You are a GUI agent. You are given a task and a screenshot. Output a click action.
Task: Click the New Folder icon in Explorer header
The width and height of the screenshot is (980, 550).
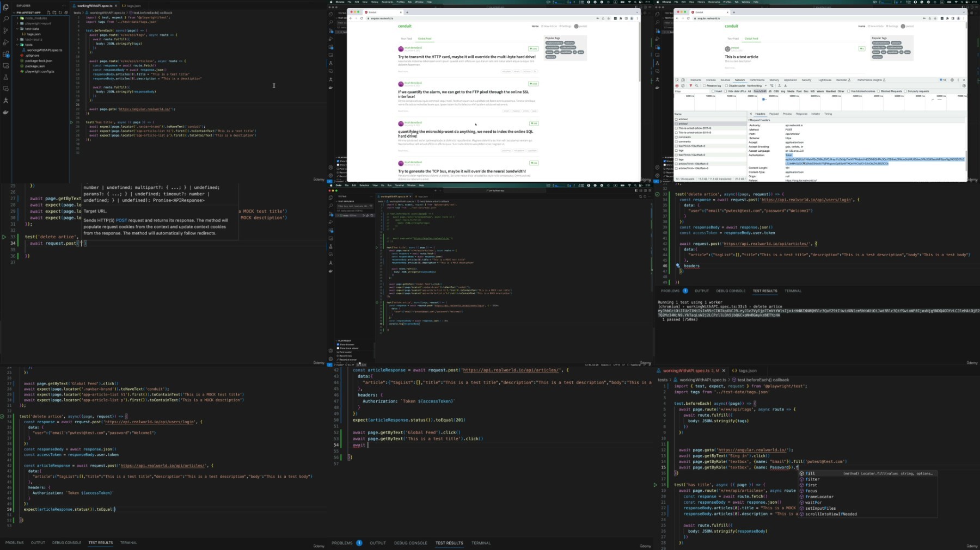(x=54, y=13)
